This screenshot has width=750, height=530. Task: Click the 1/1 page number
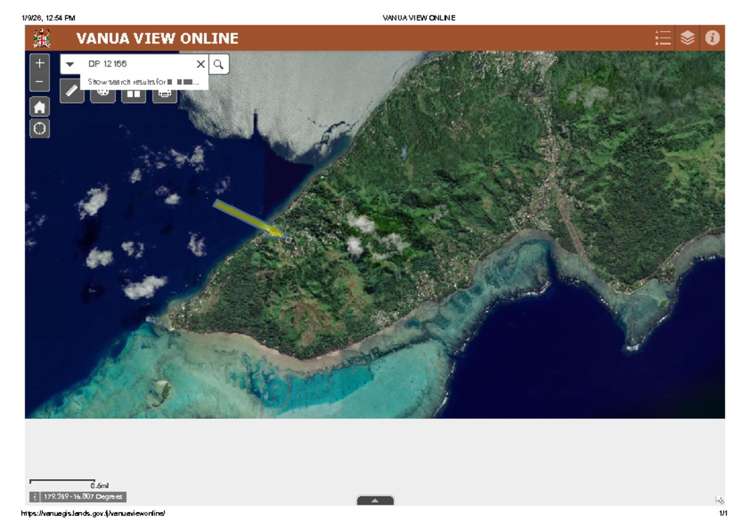pos(723,513)
